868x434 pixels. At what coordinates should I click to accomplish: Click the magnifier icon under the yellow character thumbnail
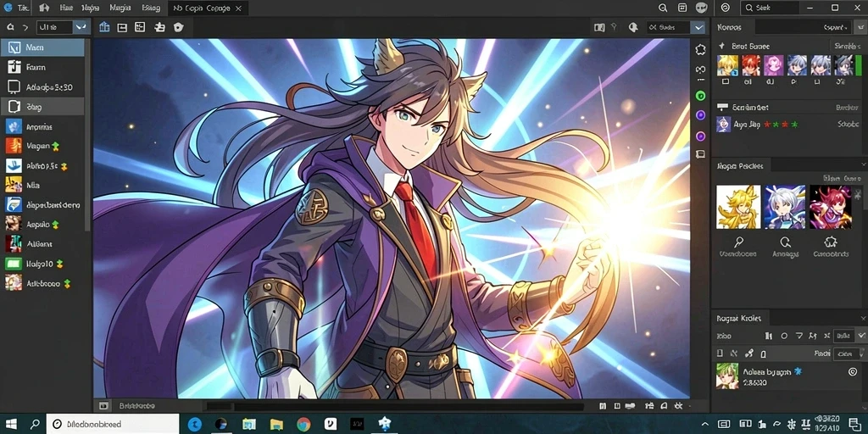[x=738, y=242]
